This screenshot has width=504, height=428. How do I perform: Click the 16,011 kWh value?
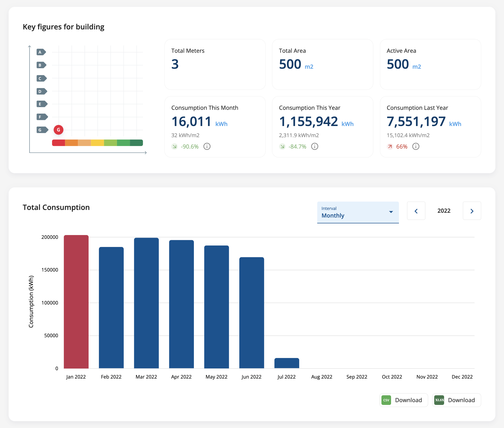pyautogui.click(x=199, y=122)
